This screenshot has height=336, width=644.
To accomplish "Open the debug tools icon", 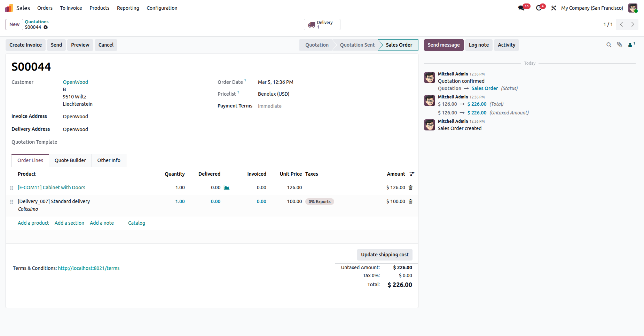I will coord(553,8).
